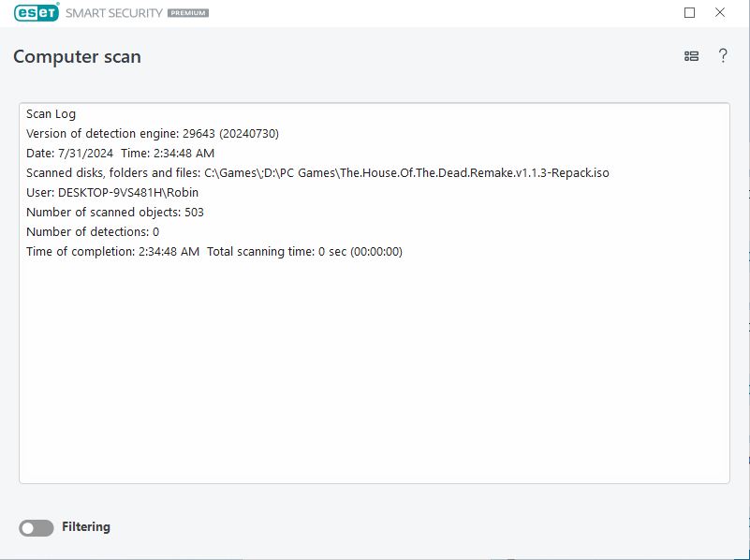Select the Number of detections line

click(x=93, y=231)
